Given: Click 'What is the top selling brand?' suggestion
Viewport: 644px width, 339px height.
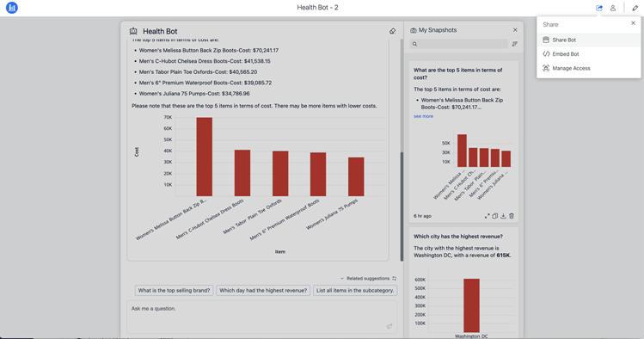Looking at the screenshot, I should pyautogui.click(x=175, y=291).
